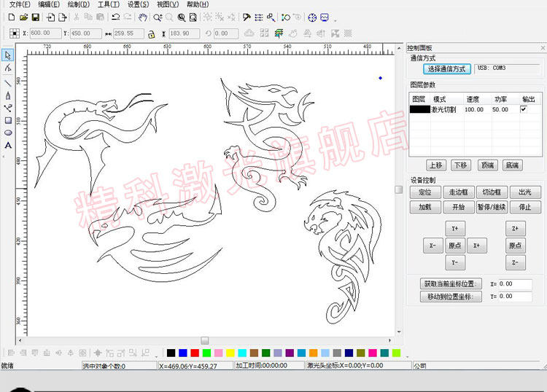Select the black layer color cell

point(420,109)
